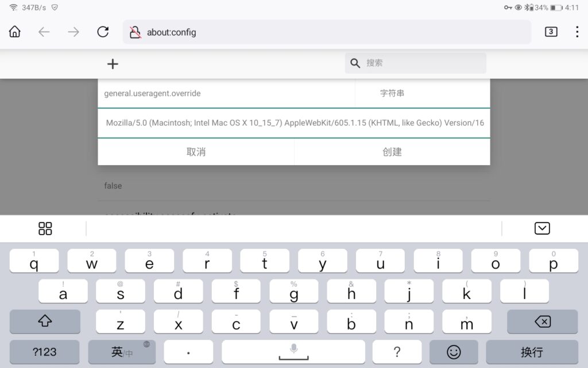The image size is (588, 368).
Task: Open the tab switcher showing 3 tabs
Action: (x=551, y=32)
